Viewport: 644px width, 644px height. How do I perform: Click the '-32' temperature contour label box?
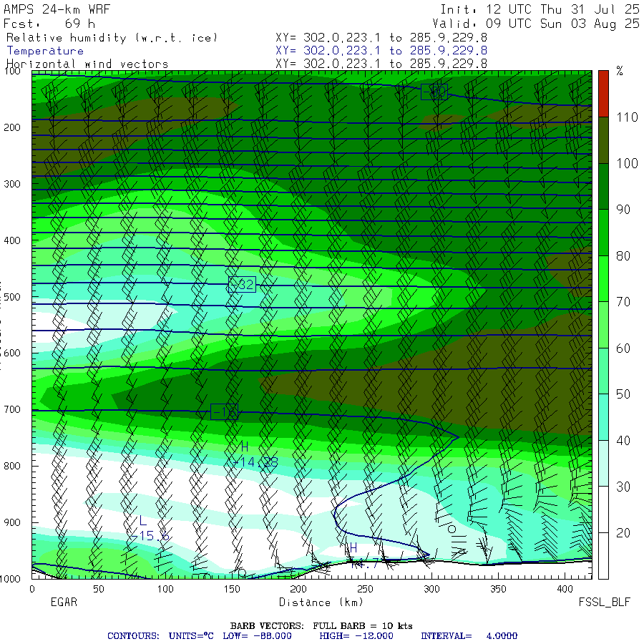pos(242,284)
